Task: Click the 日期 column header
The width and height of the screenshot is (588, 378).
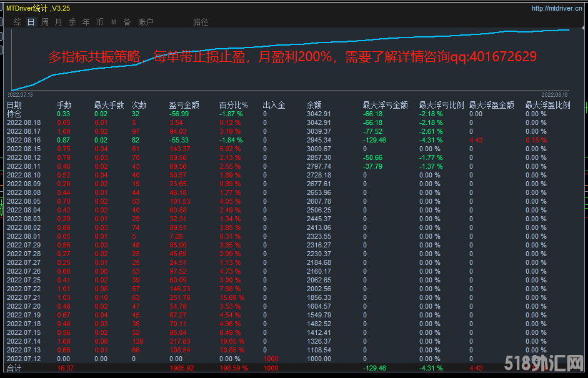Action: (x=14, y=105)
